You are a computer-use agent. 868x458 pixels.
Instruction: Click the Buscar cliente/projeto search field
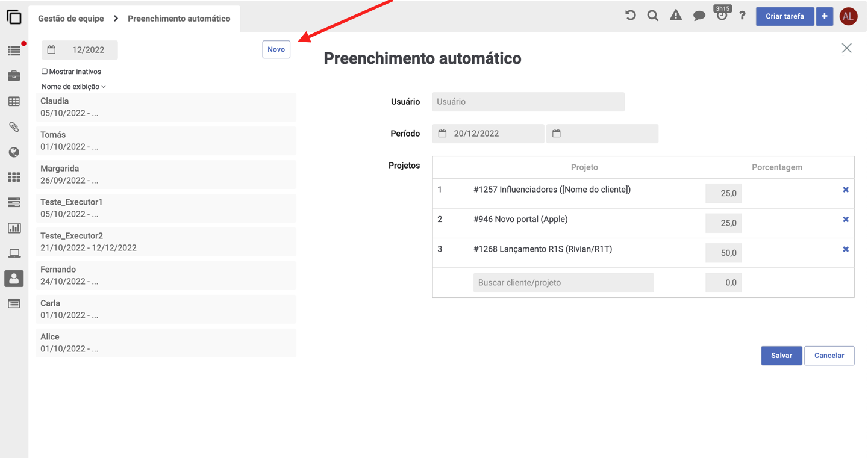(563, 283)
